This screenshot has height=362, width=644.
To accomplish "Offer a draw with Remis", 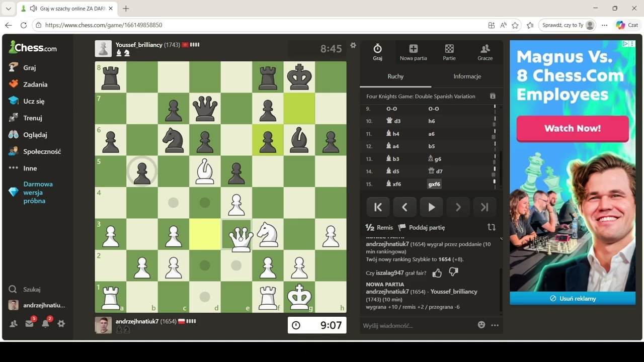I will click(x=379, y=227).
